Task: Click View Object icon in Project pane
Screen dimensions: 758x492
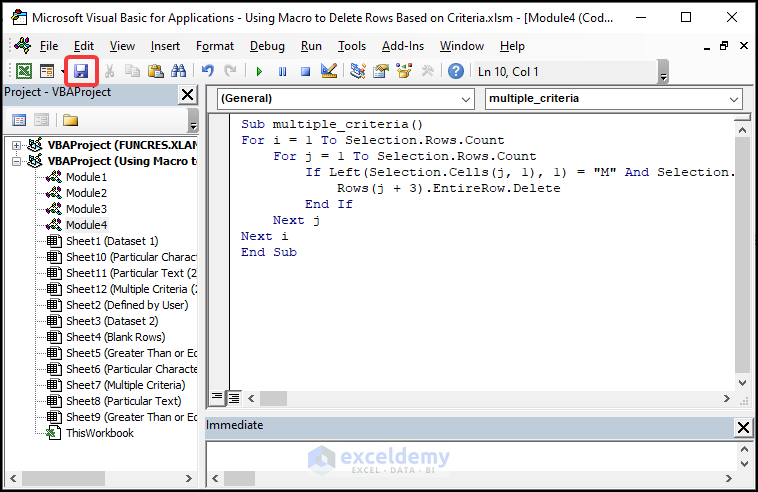Action: pyautogui.click(x=42, y=120)
